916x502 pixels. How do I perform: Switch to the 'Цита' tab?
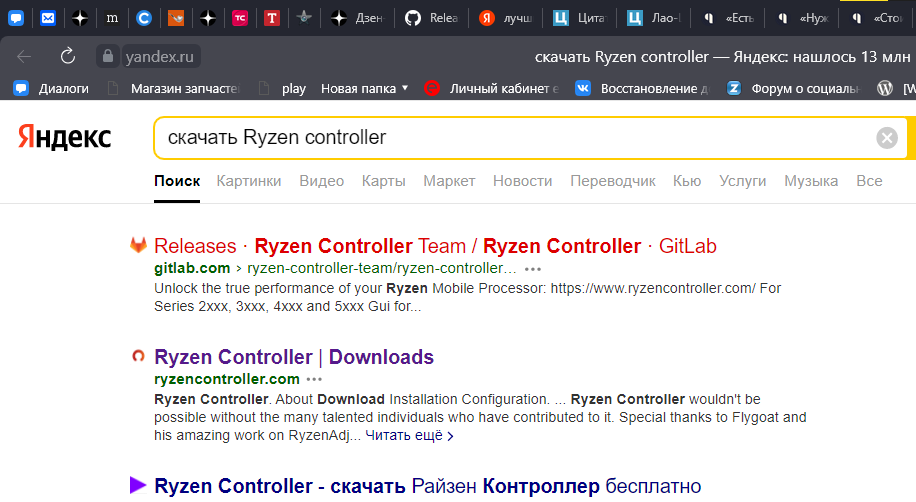coord(580,18)
